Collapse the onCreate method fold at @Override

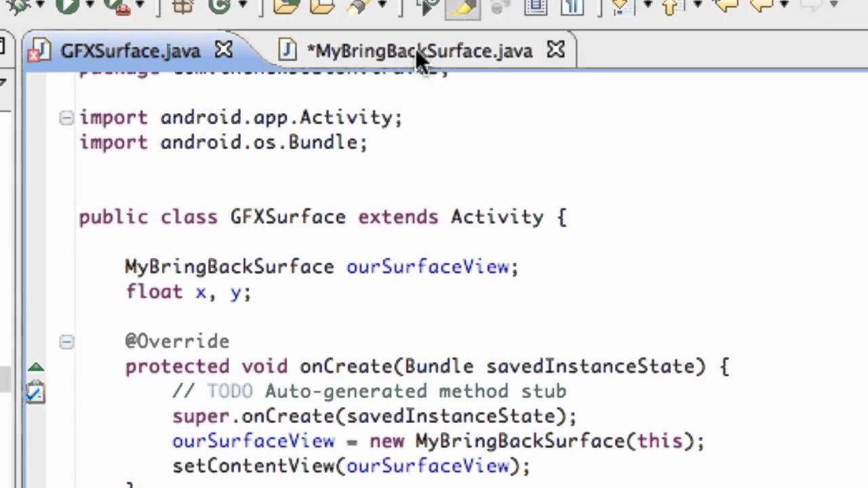pos(66,342)
